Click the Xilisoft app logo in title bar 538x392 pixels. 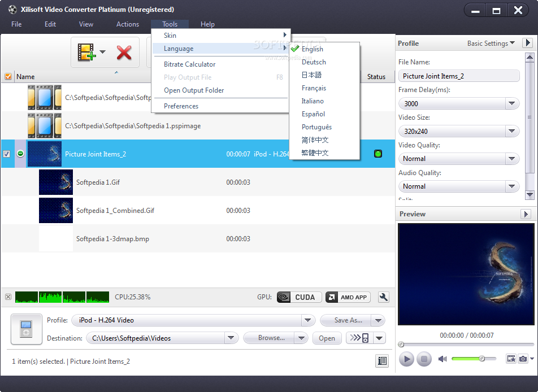[x=12, y=10]
